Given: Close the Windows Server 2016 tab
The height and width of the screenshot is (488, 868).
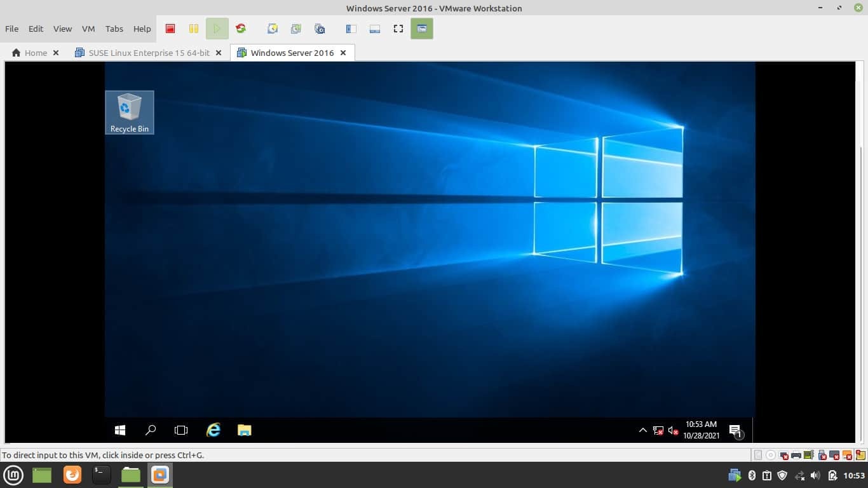Looking at the screenshot, I should coord(343,53).
